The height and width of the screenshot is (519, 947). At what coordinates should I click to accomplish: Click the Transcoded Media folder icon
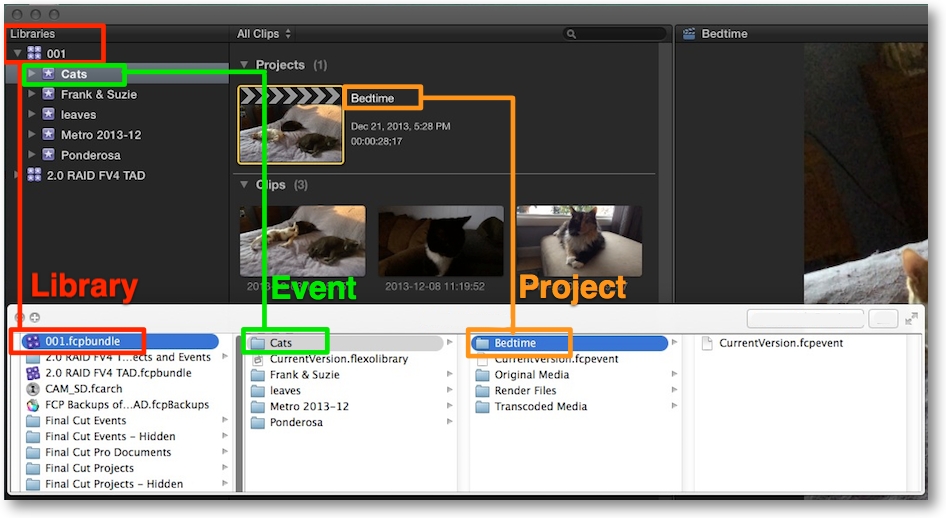483,407
